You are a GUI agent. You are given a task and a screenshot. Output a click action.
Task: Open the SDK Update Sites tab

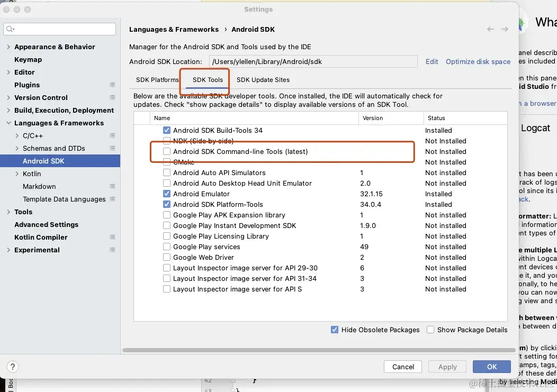pos(263,80)
